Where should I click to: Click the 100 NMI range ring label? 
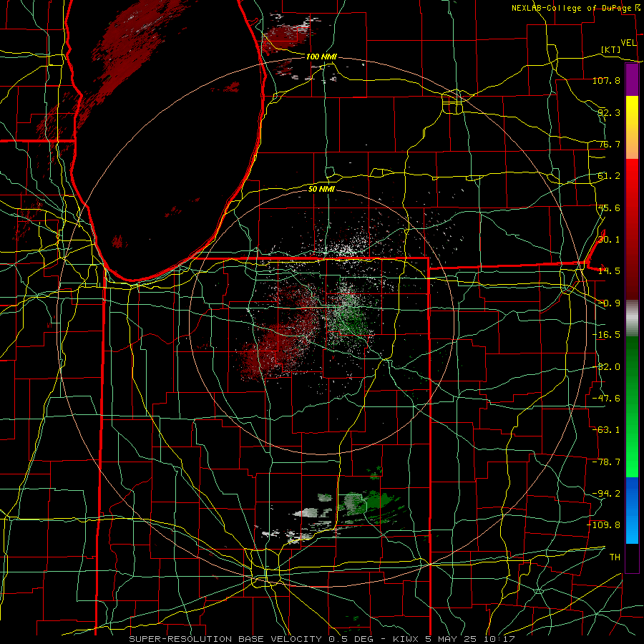click(321, 57)
